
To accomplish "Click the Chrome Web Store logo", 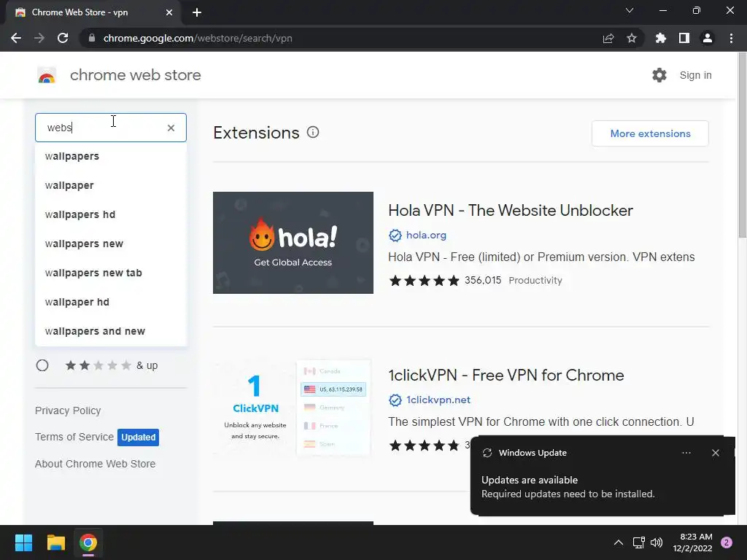I will pyautogui.click(x=47, y=75).
